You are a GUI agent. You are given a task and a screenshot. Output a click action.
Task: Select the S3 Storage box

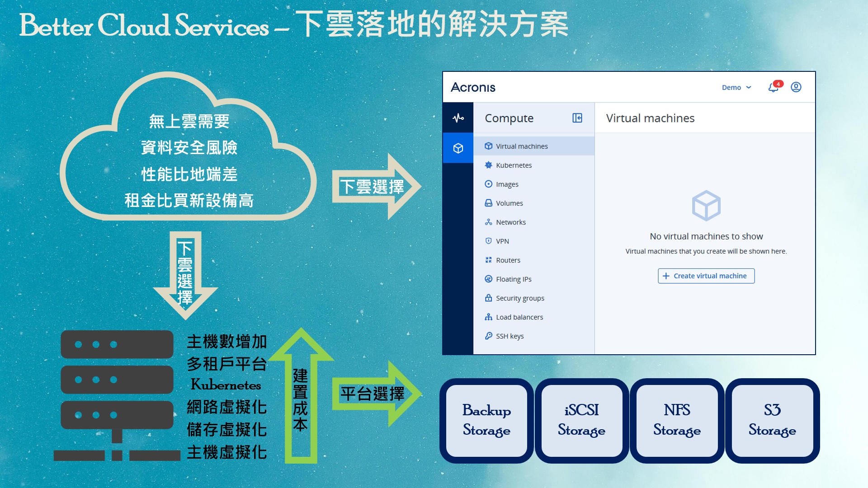pos(772,420)
